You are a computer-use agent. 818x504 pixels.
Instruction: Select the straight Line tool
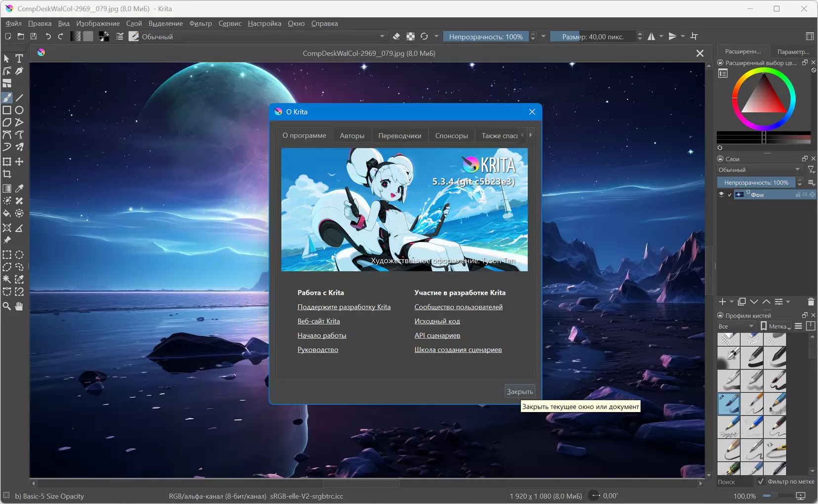pos(19,98)
